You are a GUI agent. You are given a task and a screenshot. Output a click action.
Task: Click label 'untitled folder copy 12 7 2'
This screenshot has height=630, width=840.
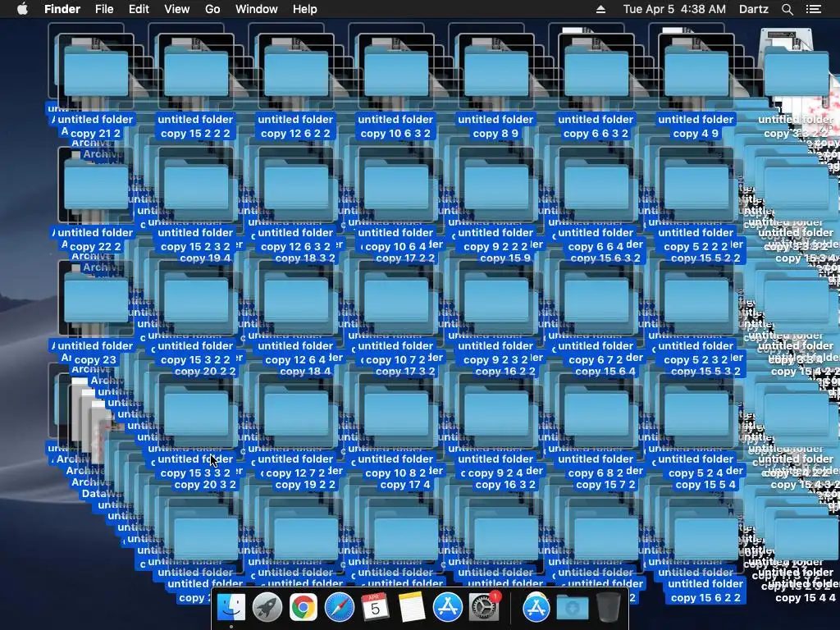coord(295,466)
